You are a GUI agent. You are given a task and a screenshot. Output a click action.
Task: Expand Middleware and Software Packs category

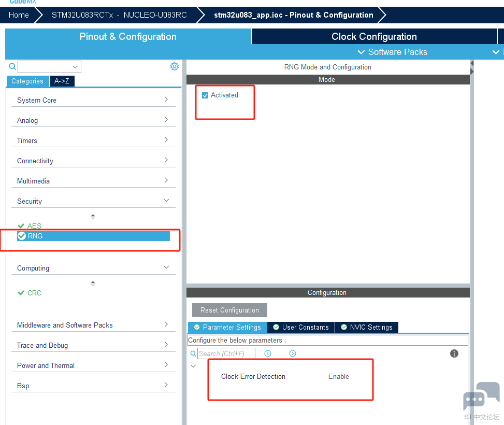point(93,325)
